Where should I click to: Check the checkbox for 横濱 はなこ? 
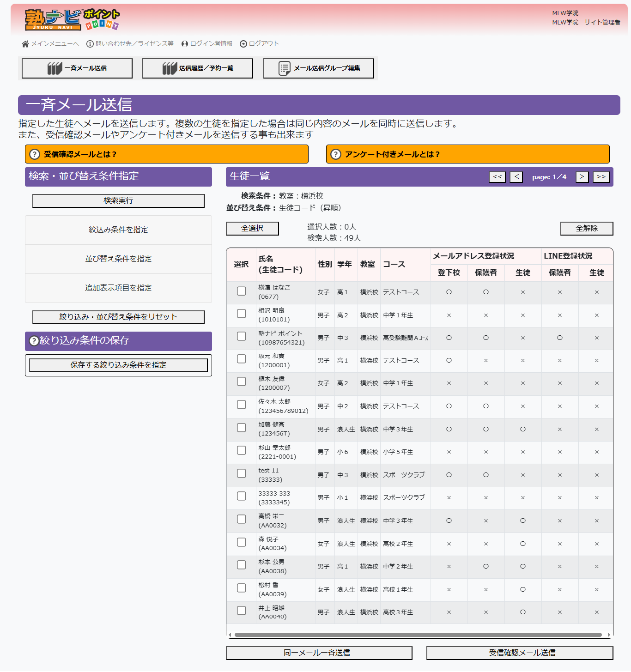(241, 290)
